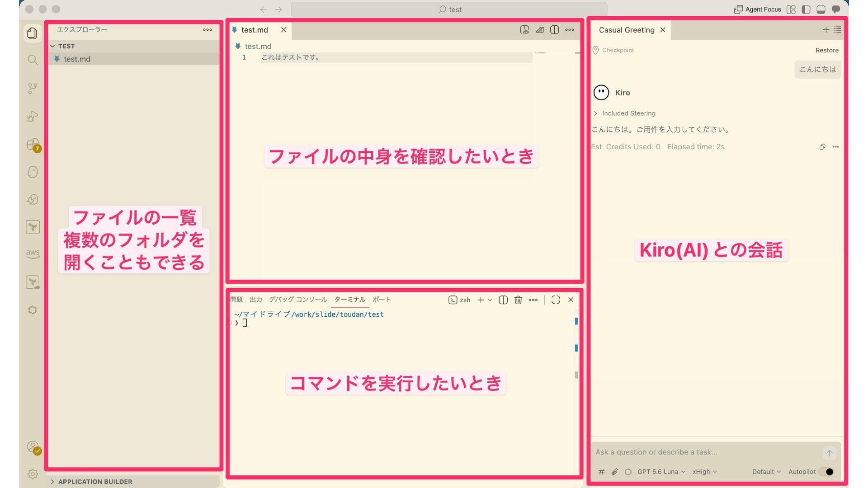The height and width of the screenshot is (488, 868).
Task: Open the xHigh effort dropdown
Action: coord(705,472)
